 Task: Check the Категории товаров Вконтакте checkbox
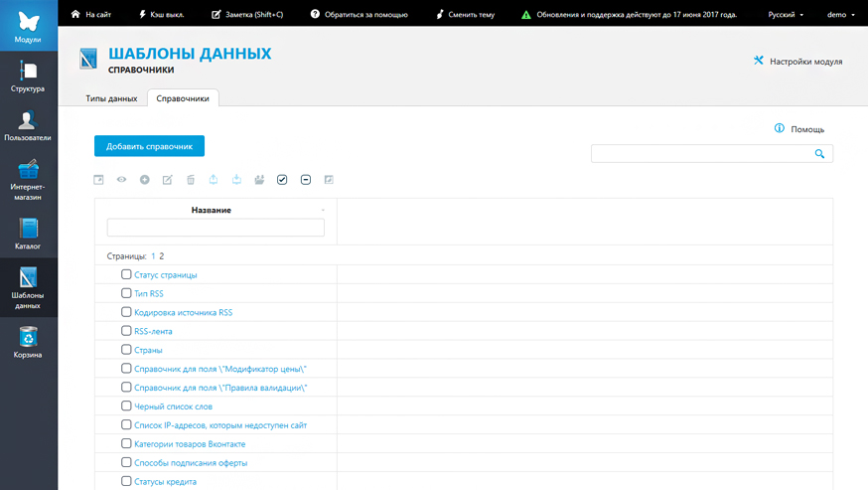pos(126,443)
